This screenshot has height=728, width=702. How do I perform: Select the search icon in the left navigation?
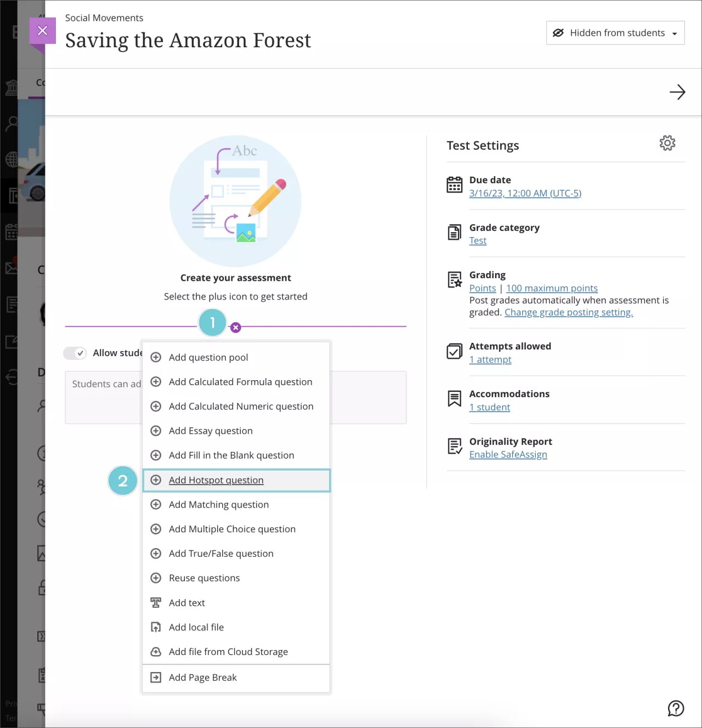(x=11, y=124)
